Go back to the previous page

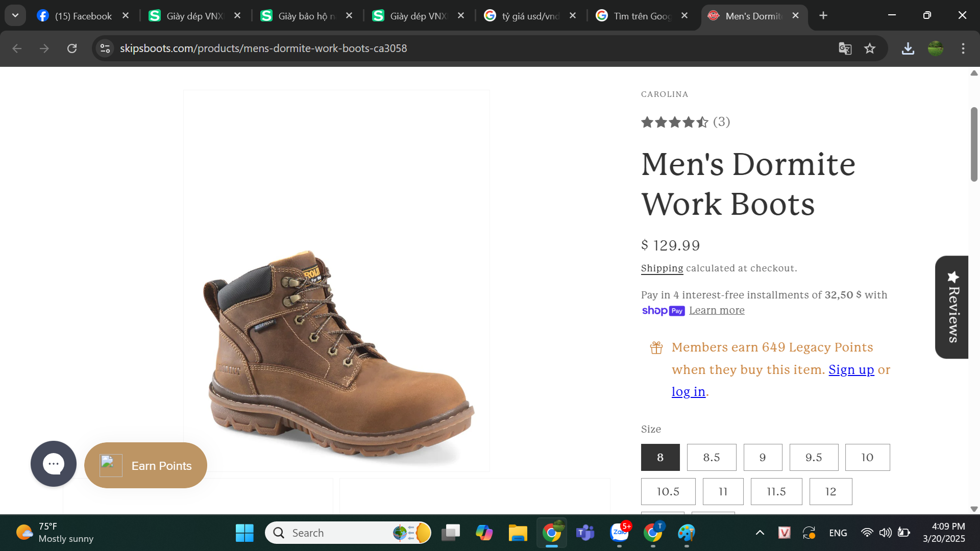pyautogui.click(x=17, y=48)
